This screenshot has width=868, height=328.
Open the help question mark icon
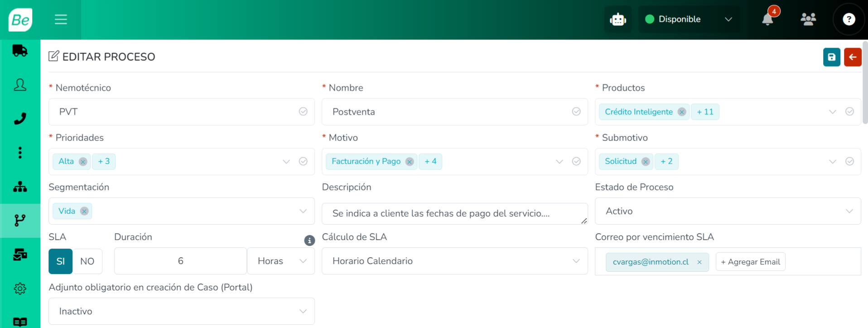pyautogui.click(x=849, y=19)
